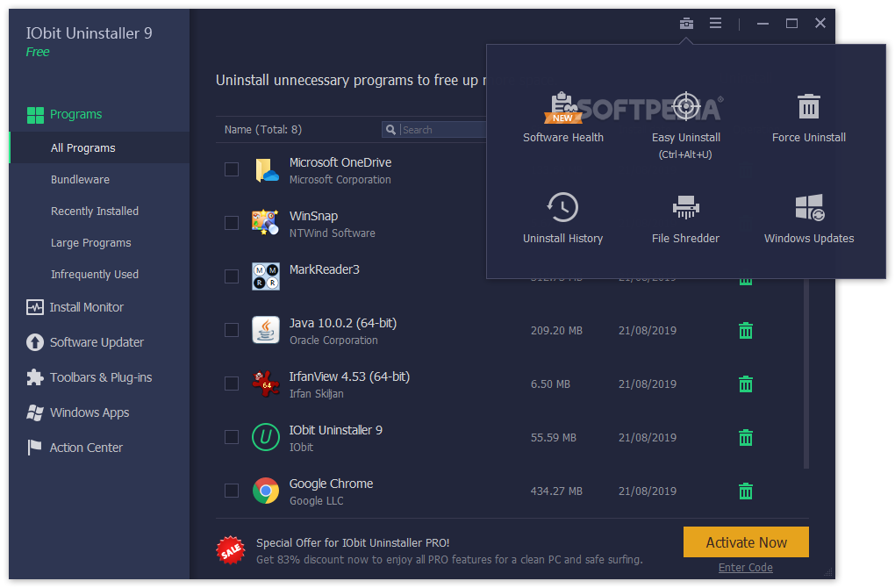Open Uninstall History
This screenshot has width=895, height=588.
562,219
